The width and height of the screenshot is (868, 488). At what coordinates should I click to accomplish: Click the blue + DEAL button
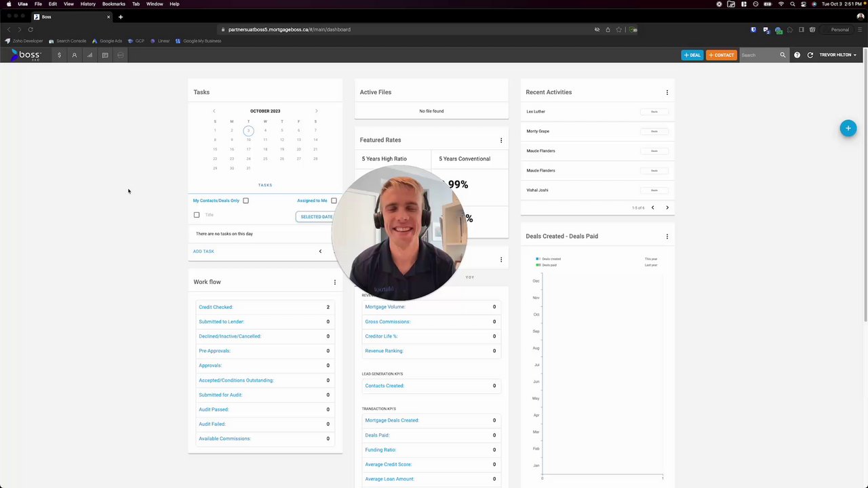point(692,55)
